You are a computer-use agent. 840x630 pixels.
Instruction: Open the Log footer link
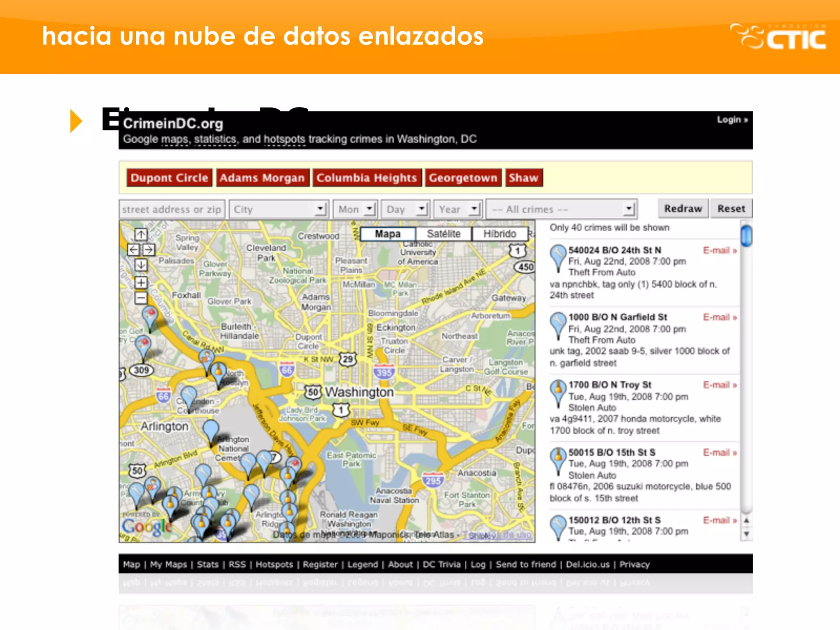pos(478,564)
